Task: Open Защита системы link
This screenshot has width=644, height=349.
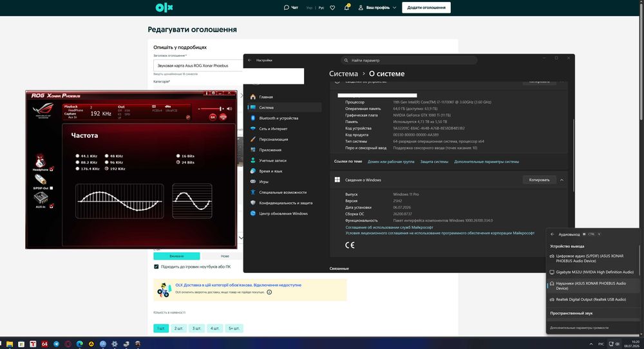Action: pos(434,162)
